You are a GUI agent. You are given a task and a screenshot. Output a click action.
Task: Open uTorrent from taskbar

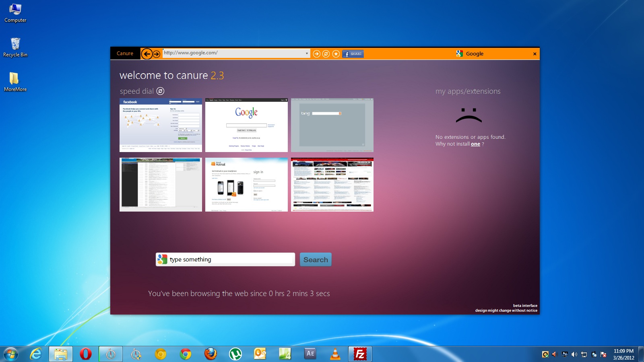coord(235,354)
